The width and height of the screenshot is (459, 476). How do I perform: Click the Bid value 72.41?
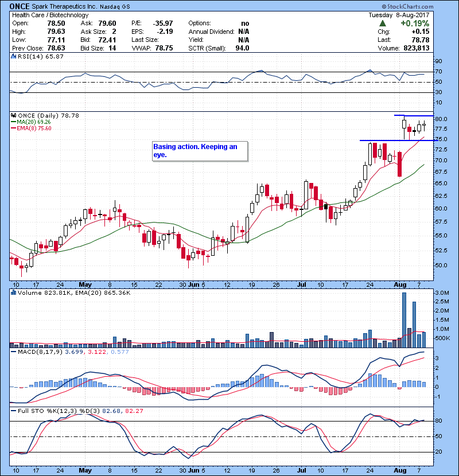coord(107,40)
